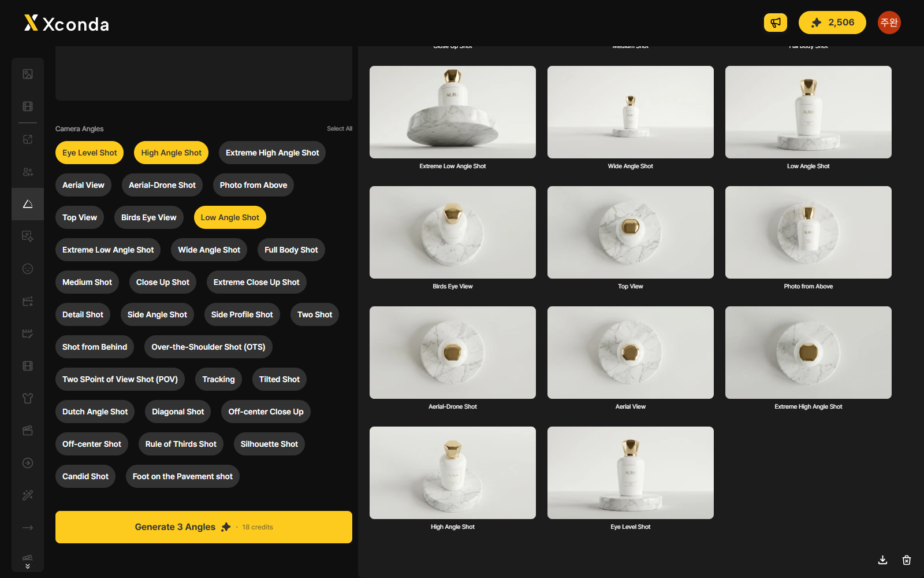This screenshot has width=924, height=578.
Task: Open the announcements megaphone icon
Action: [x=775, y=23]
